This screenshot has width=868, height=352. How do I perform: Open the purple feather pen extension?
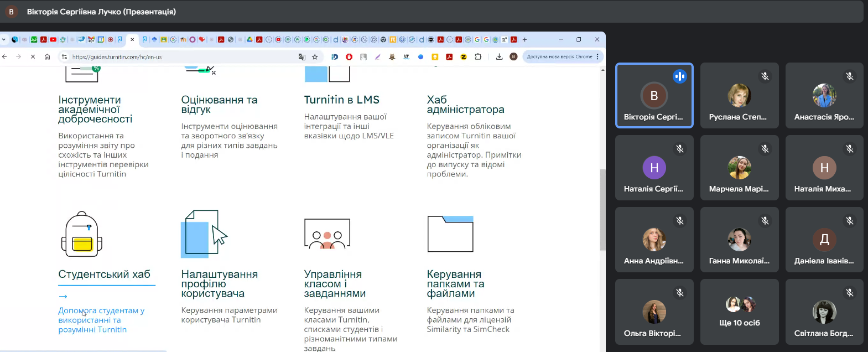pos(378,56)
